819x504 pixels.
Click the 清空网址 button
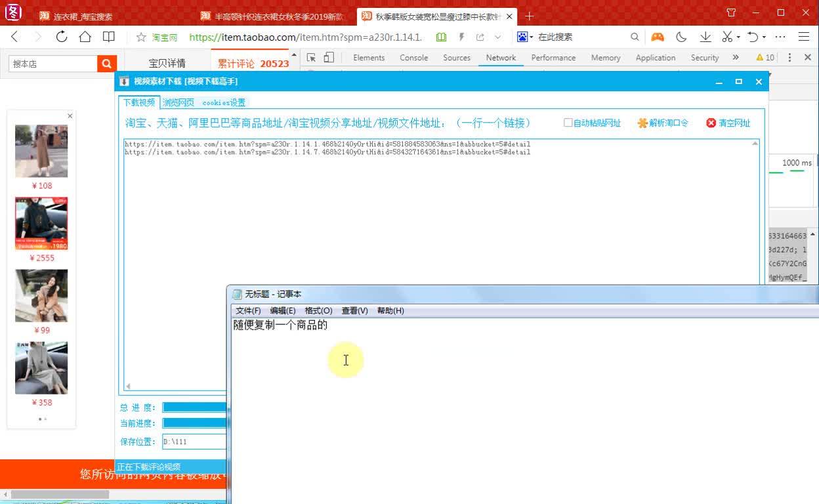click(x=728, y=123)
